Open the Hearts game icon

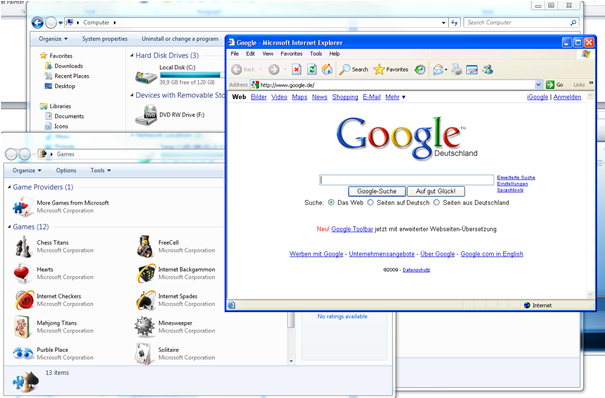click(x=22, y=273)
